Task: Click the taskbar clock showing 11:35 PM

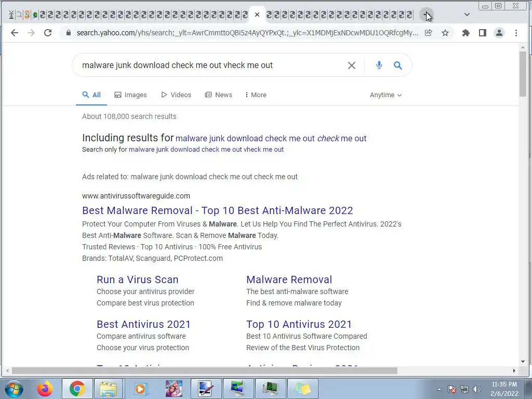Action: point(504,389)
